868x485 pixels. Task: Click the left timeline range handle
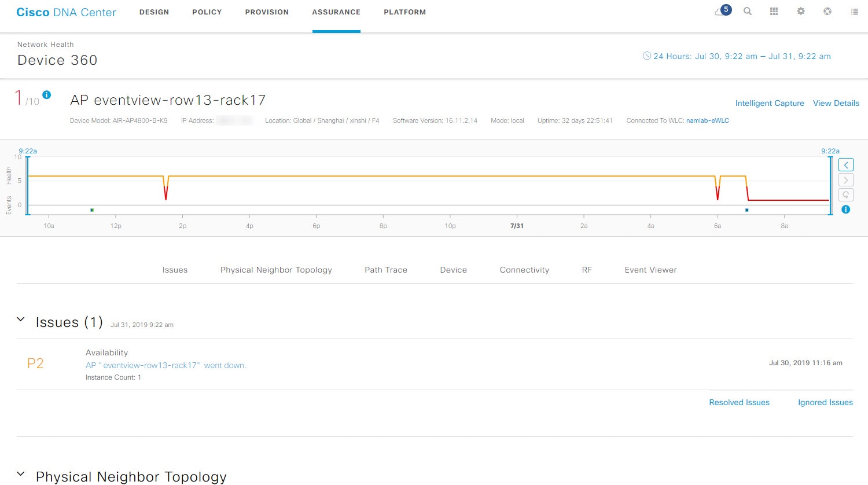tap(27, 185)
